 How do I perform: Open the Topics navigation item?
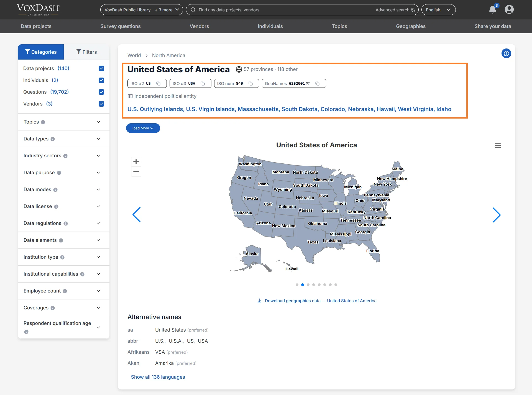click(x=339, y=26)
